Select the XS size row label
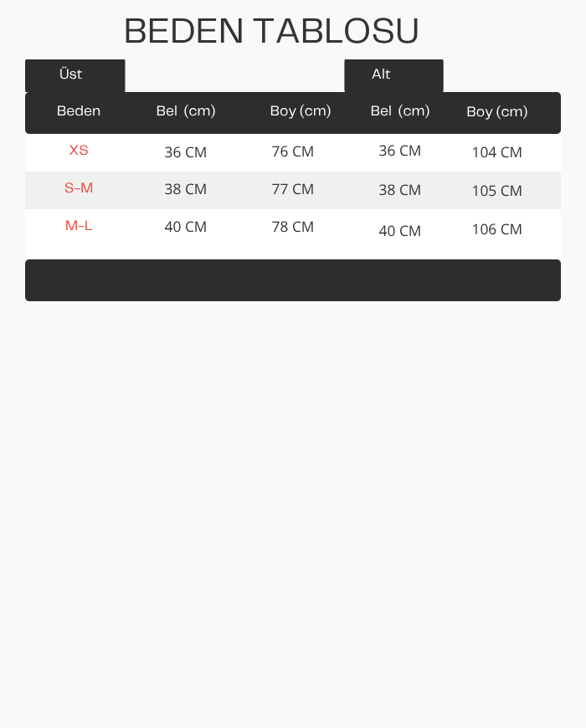 pos(79,150)
